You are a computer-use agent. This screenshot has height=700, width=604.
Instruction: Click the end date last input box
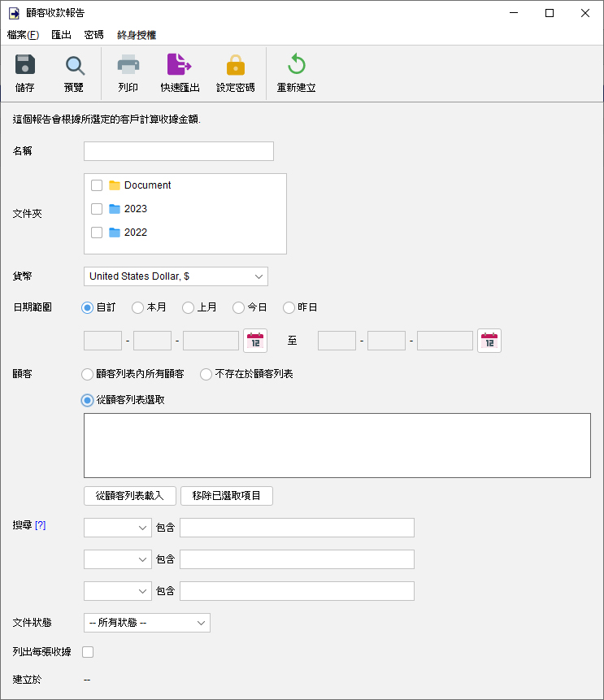pos(445,341)
